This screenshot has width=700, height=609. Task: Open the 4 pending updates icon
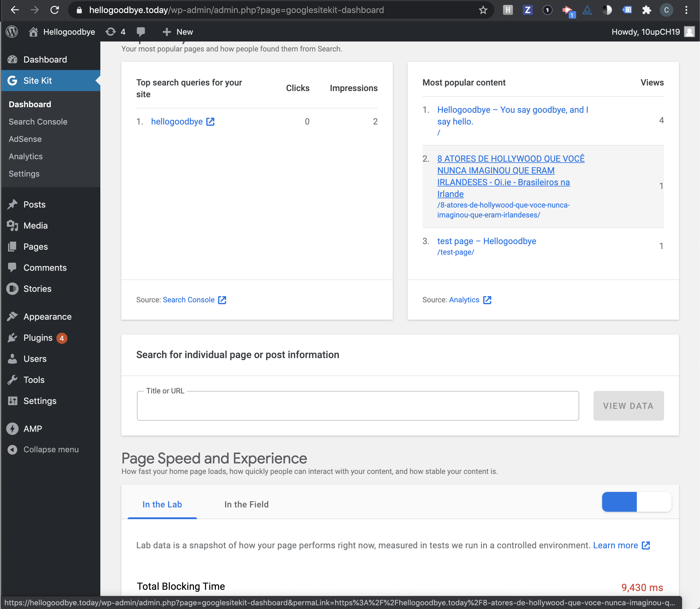[x=116, y=32]
